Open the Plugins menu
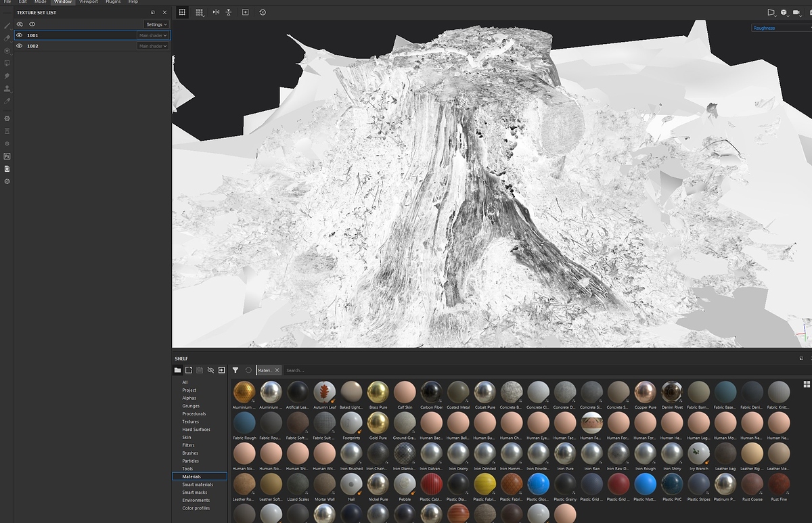Image resolution: width=812 pixels, height=523 pixels. [113, 2]
